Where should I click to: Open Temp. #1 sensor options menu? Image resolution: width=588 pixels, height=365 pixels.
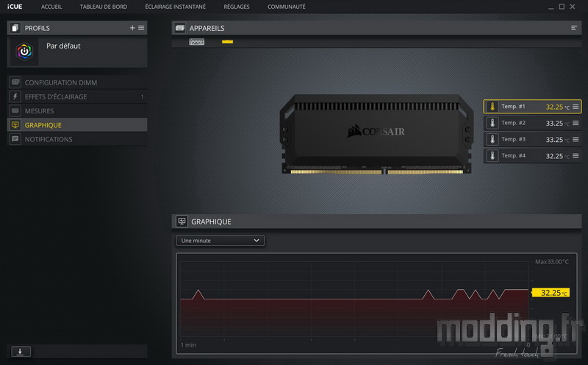point(576,107)
